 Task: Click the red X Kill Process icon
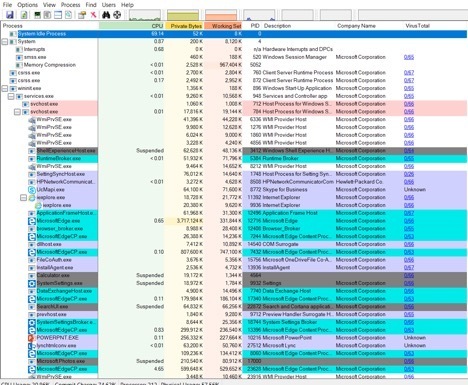click(94, 15)
